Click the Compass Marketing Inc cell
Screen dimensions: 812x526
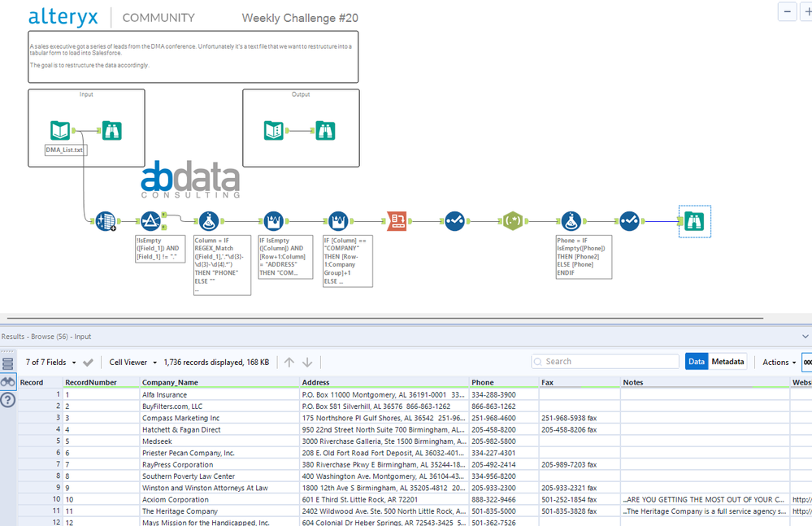pos(220,418)
